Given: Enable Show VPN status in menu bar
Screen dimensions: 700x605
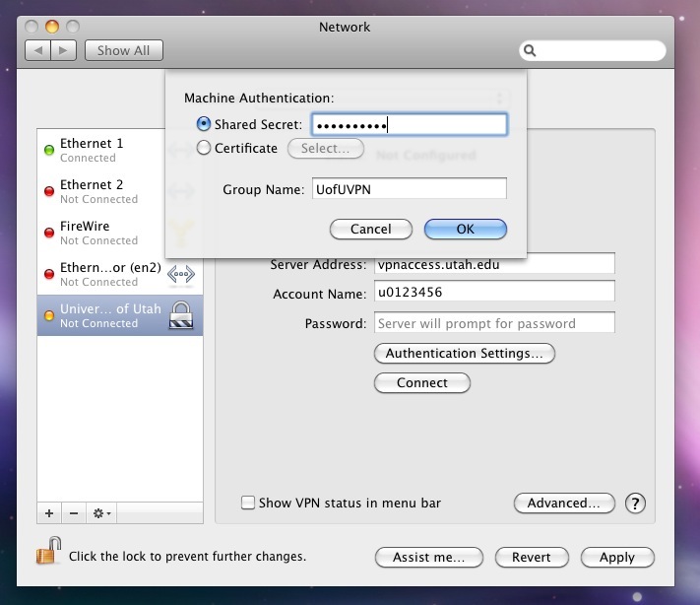Looking at the screenshot, I should click(248, 503).
